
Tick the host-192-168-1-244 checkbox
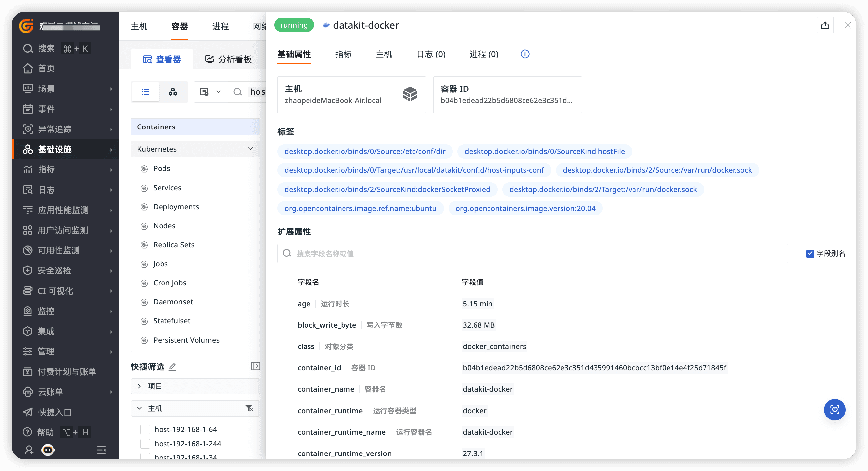[x=145, y=443]
